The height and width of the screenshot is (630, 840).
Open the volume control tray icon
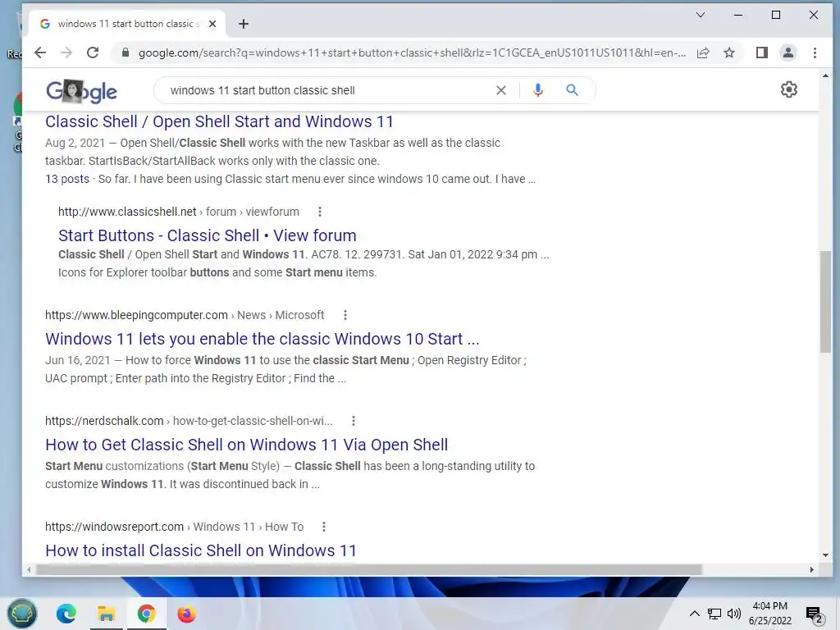(x=734, y=614)
